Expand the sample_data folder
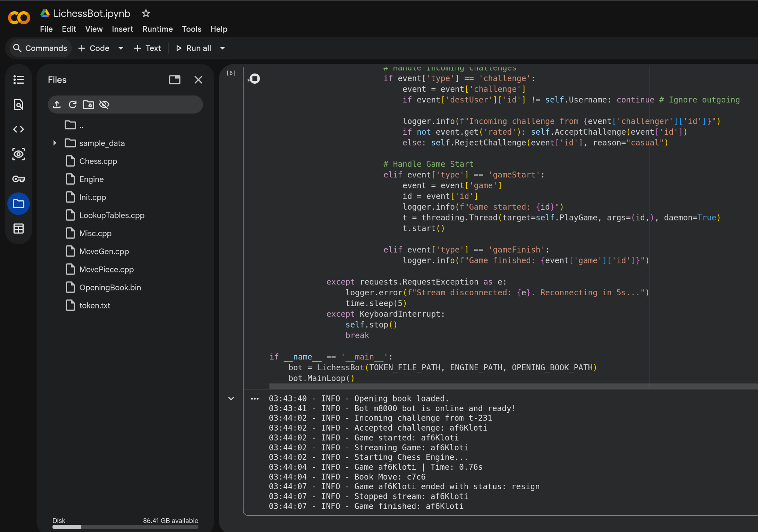Screen dimensions: 758x532 55,143
